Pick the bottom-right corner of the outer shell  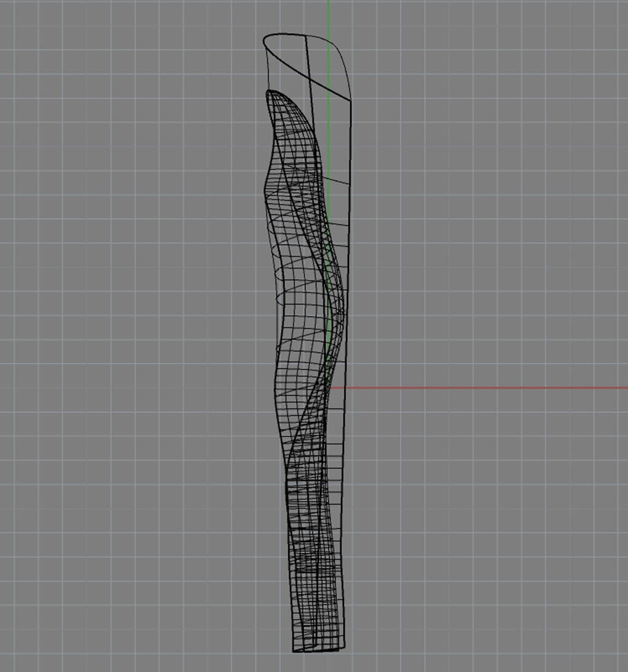[343, 647]
